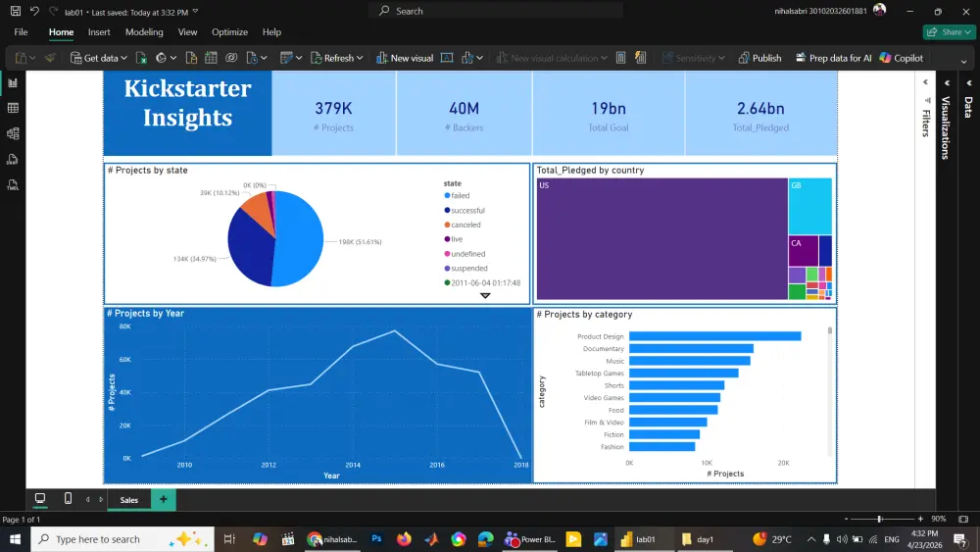980x552 pixels.
Task: Open the user account avatar
Action: pos(879,11)
